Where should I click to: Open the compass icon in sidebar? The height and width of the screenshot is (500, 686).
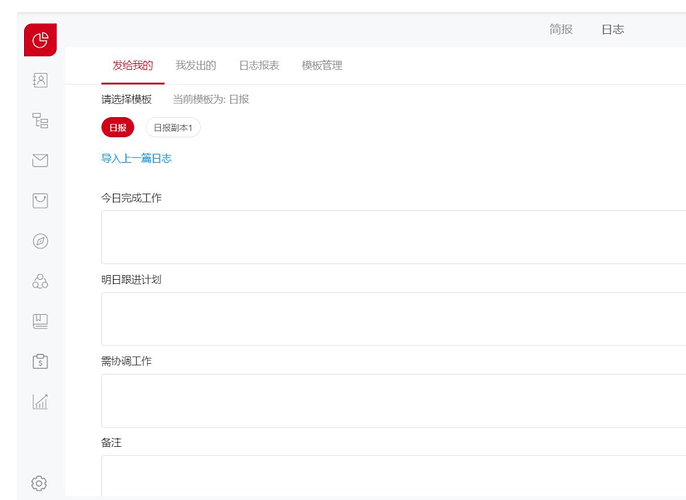40,241
